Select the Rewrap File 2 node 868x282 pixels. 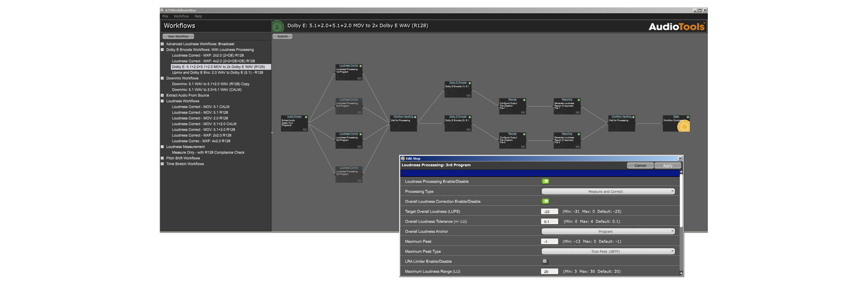pyautogui.click(x=513, y=141)
